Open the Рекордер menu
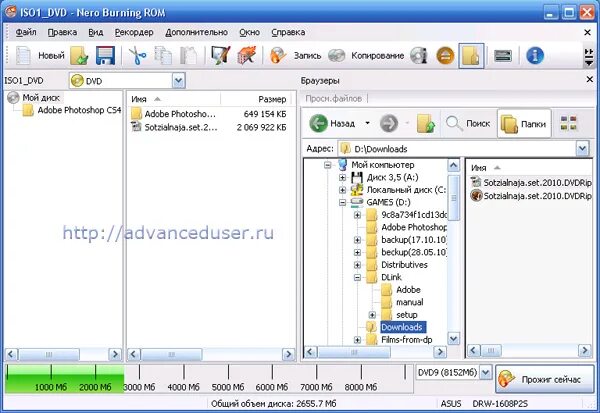The height and width of the screenshot is (413, 600). tap(134, 32)
